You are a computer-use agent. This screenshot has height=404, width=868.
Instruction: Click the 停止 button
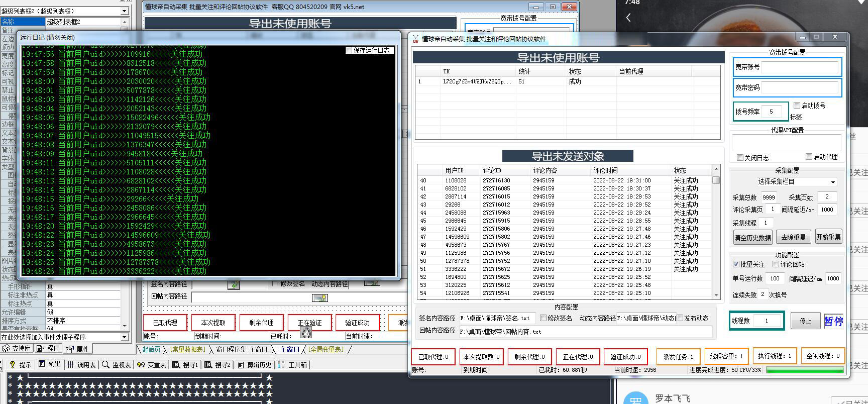(x=805, y=321)
